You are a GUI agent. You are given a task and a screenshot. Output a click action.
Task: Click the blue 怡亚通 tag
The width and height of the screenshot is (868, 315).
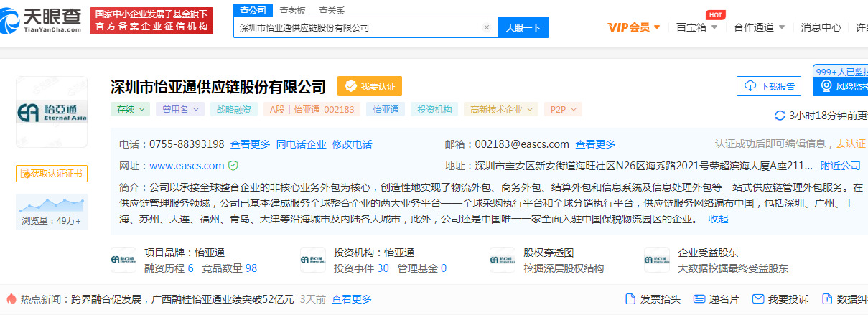click(x=386, y=109)
